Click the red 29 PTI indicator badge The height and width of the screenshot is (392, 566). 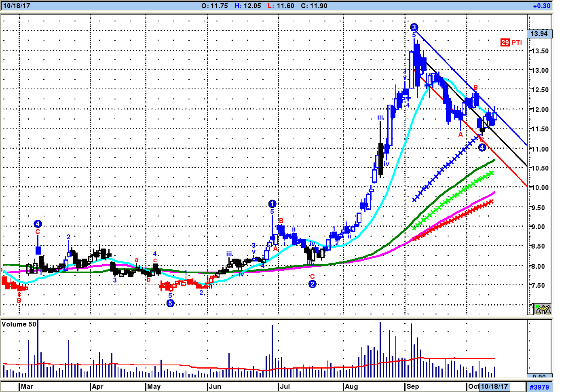(511, 42)
